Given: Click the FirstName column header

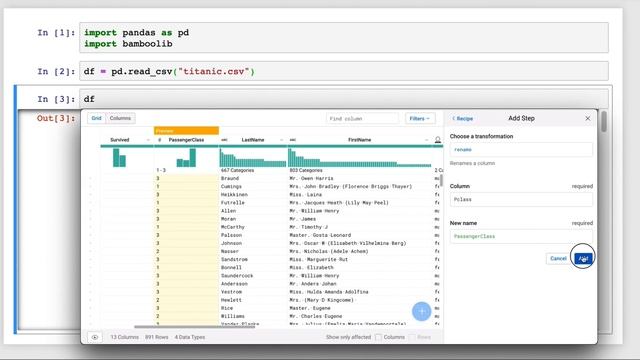Looking at the screenshot, I should click(x=360, y=140).
